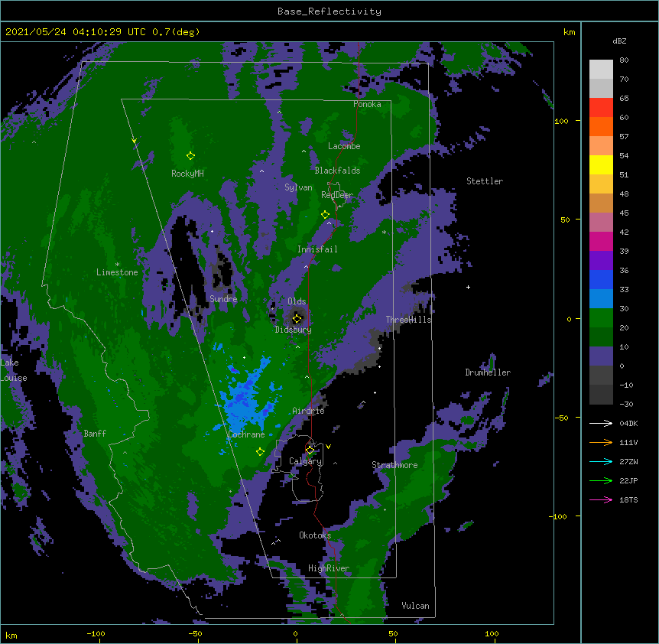659x644 pixels.
Task: Select the 45 dBZ brown-orange color swatch
Action: coord(601,203)
